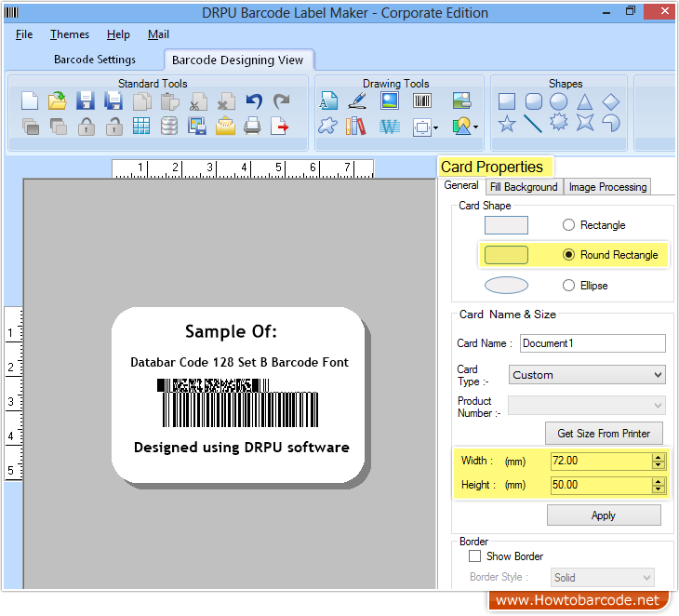Screen dimensions: 679x616
Task: Select the WordArt watermark W tool
Action: click(x=390, y=127)
